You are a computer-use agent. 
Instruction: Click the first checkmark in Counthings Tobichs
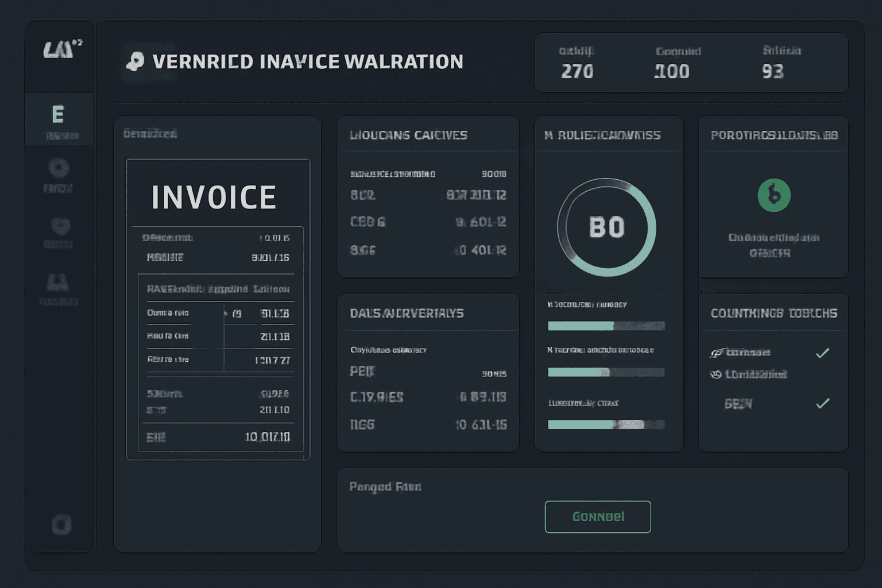tap(822, 353)
